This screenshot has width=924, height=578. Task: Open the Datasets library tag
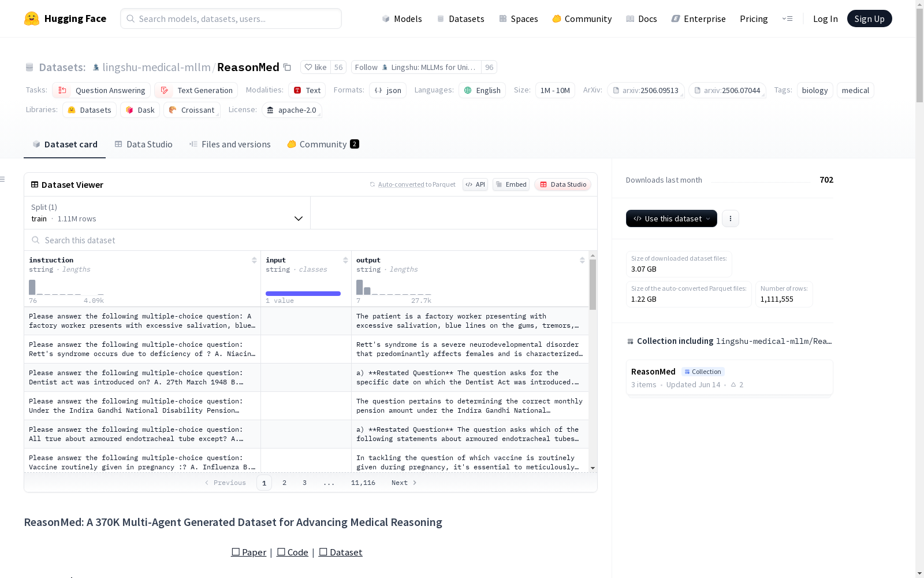pos(90,110)
